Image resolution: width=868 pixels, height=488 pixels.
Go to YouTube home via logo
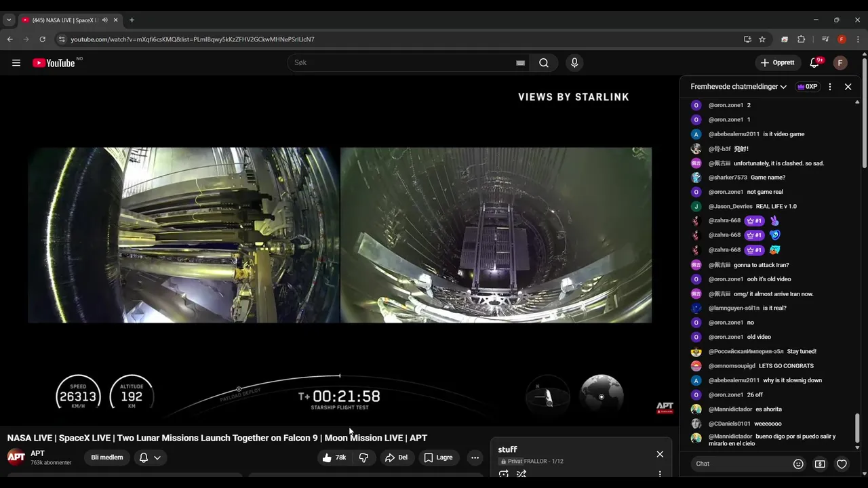[54, 63]
